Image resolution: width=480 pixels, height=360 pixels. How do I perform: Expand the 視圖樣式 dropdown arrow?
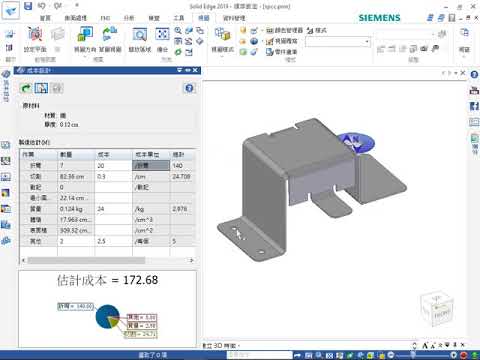(222, 57)
